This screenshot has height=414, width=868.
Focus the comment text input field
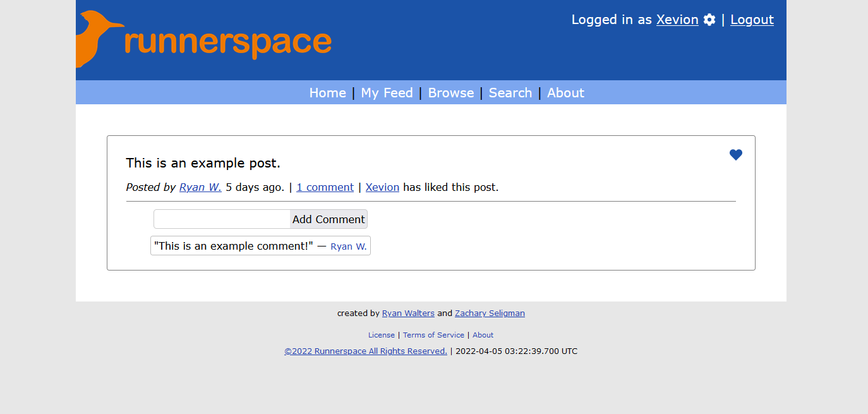coord(222,219)
